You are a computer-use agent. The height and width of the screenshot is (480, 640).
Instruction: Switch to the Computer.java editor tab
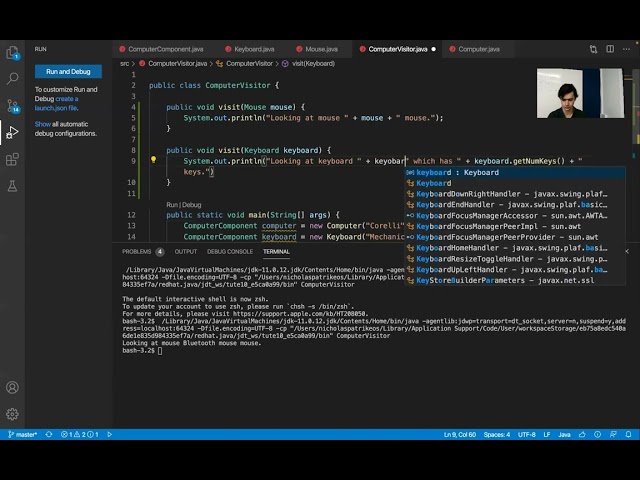(x=479, y=48)
